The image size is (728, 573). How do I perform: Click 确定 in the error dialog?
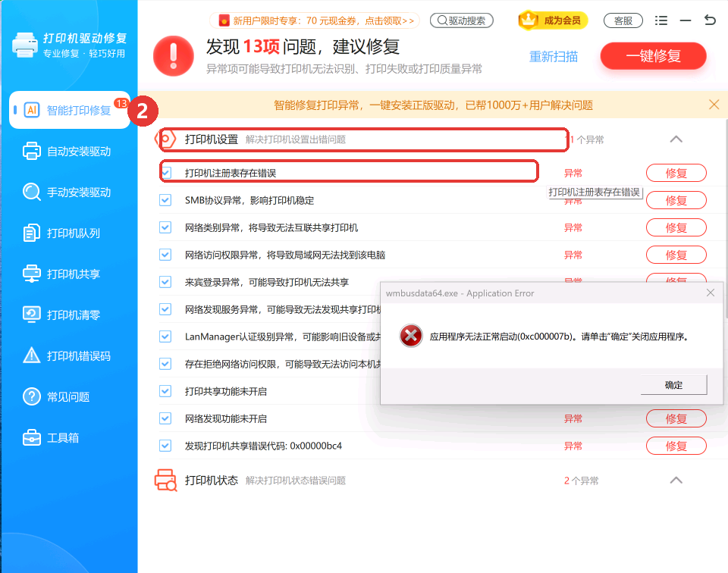pos(673,384)
